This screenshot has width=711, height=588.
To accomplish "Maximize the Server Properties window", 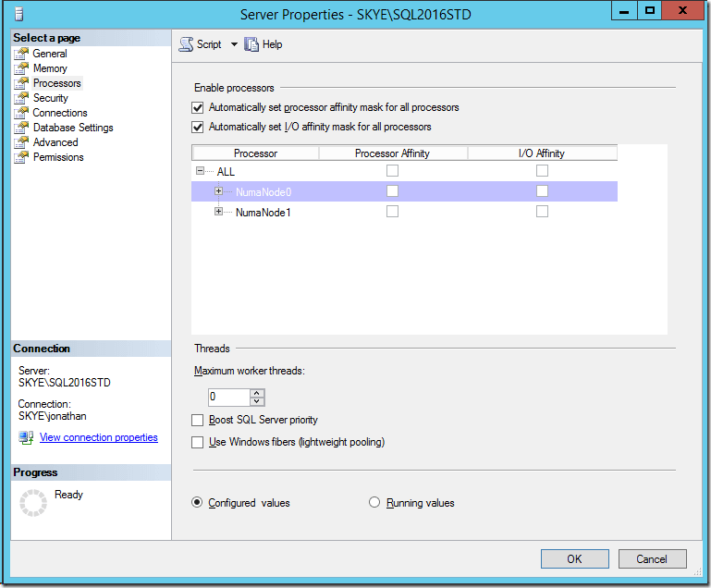I will click(x=650, y=11).
